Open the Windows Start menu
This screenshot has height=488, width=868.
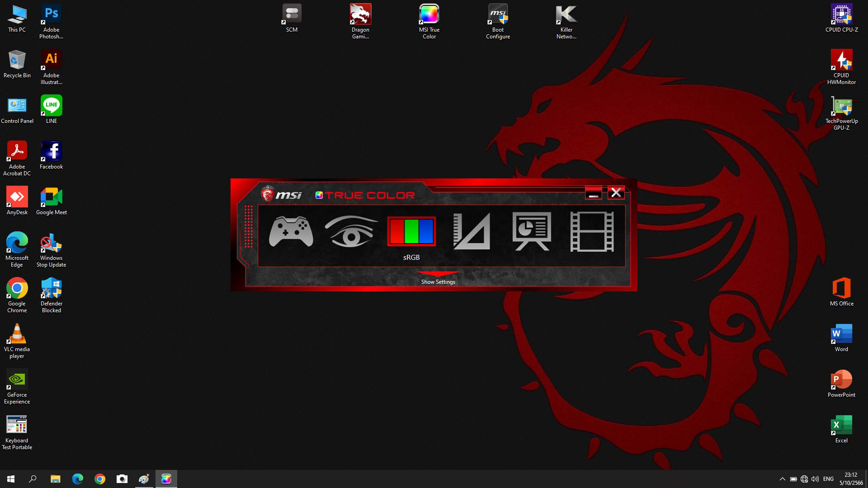[x=11, y=479]
